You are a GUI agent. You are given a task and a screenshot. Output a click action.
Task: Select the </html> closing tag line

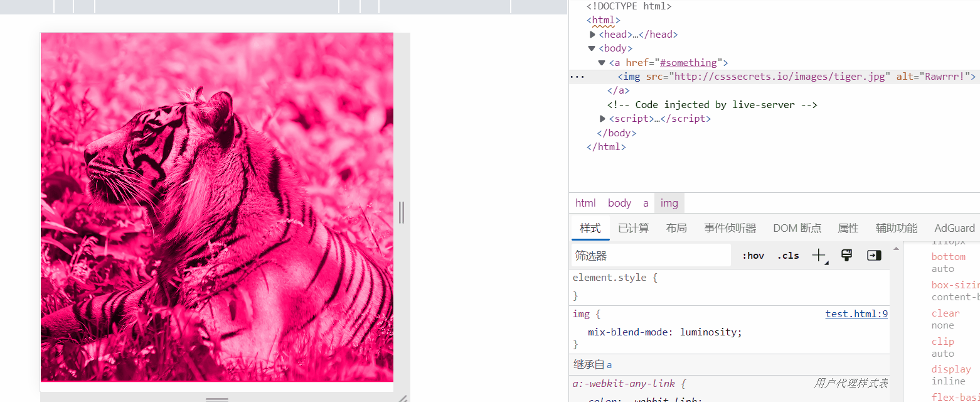606,147
